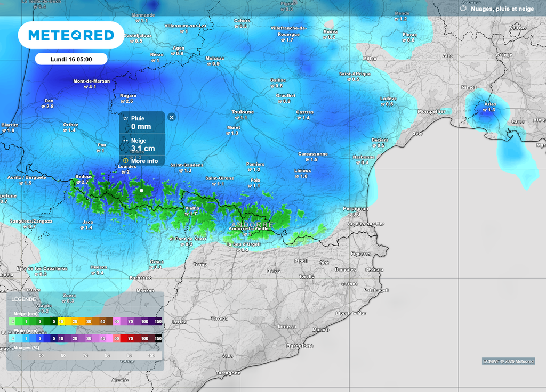Click the cloud icon in layer selector
This screenshot has width=546, height=392.
463,9
